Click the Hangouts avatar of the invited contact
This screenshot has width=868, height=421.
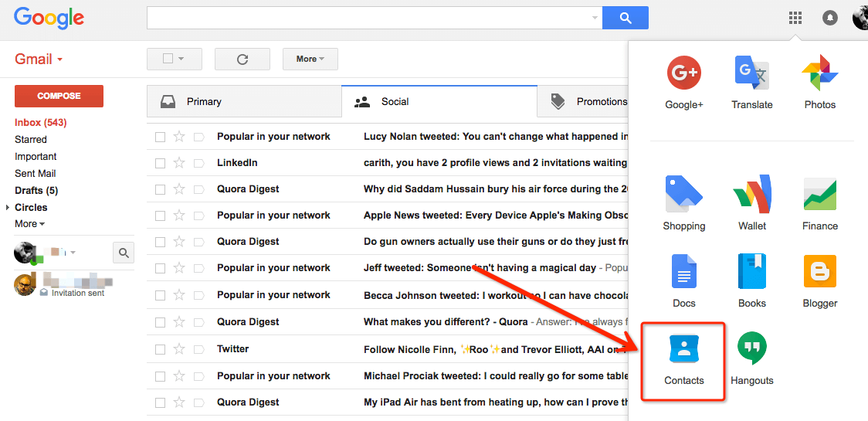pos(25,285)
